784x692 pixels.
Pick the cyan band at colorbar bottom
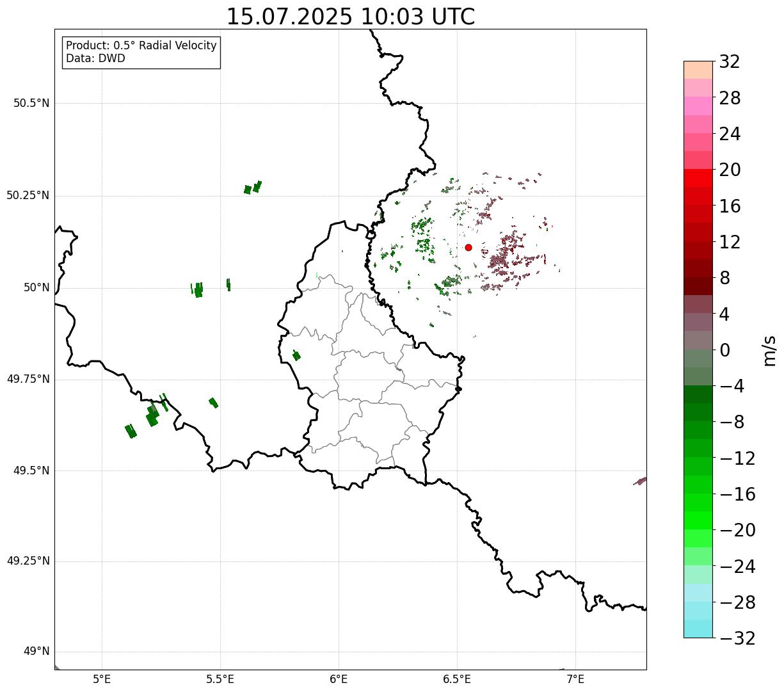click(x=698, y=629)
